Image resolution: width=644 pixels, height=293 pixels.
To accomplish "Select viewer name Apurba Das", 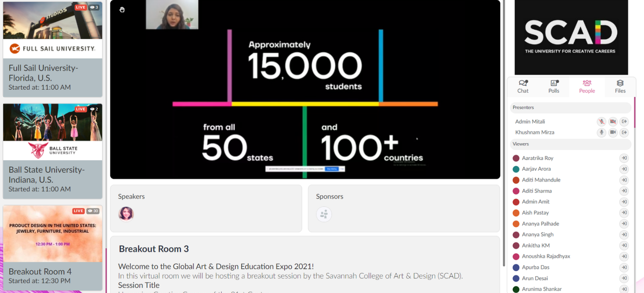I will pyautogui.click(x=536, y=267).
